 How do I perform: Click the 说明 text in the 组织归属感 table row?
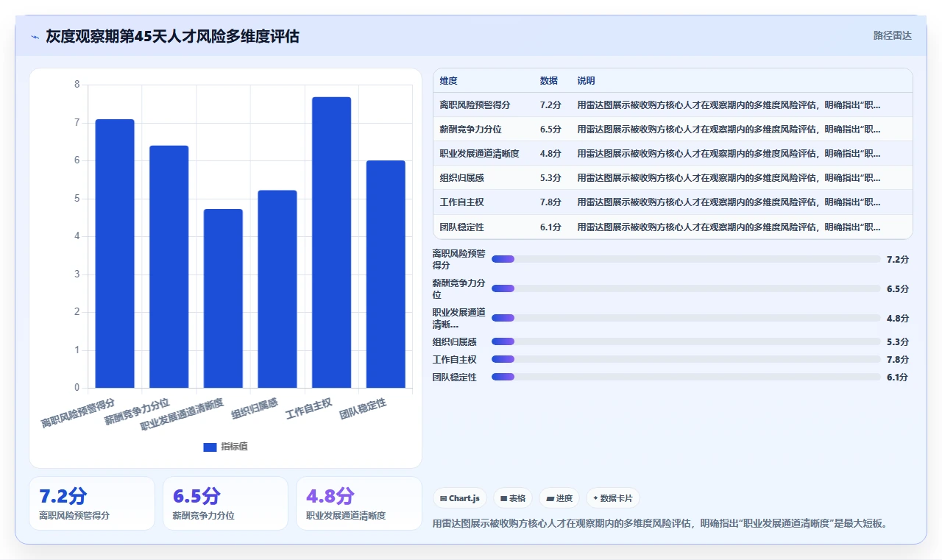click(729, 177)
